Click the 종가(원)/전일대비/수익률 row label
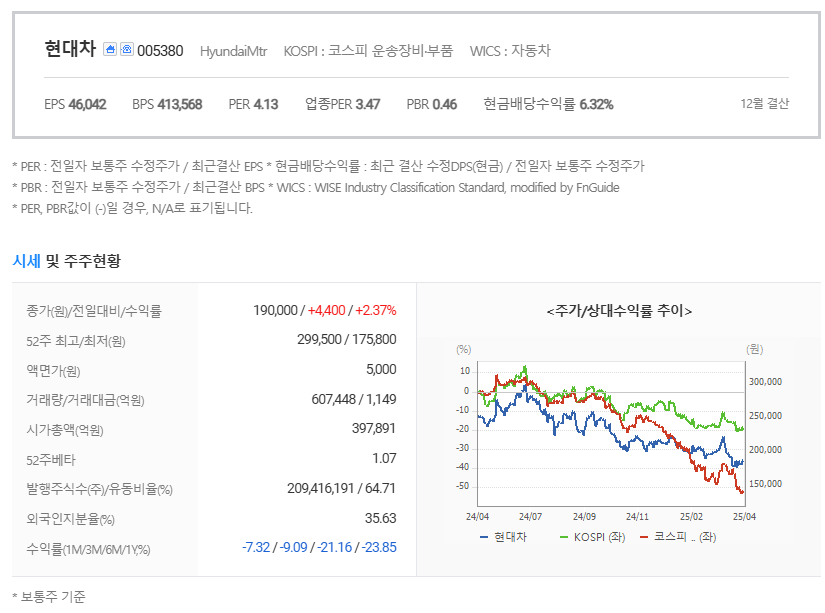 tap(94, 311)
